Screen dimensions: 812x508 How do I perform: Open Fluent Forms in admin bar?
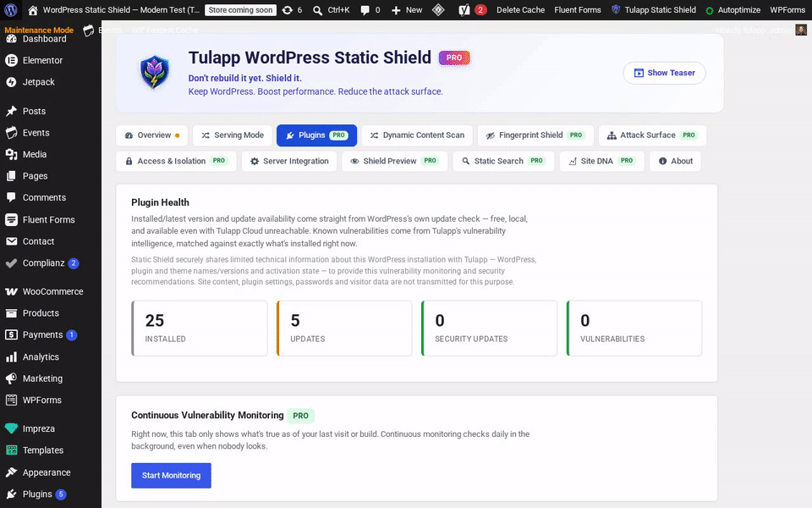pyautogui.click(x=578, y=10)
